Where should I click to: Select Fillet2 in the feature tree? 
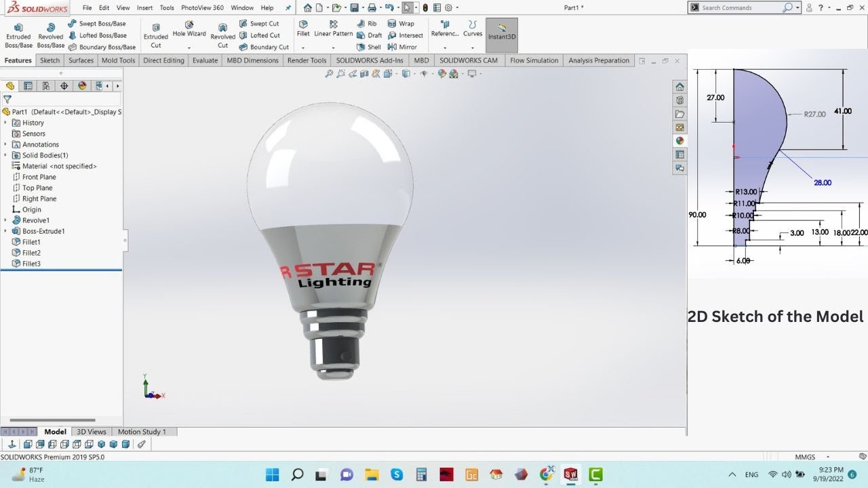[31, 253]
